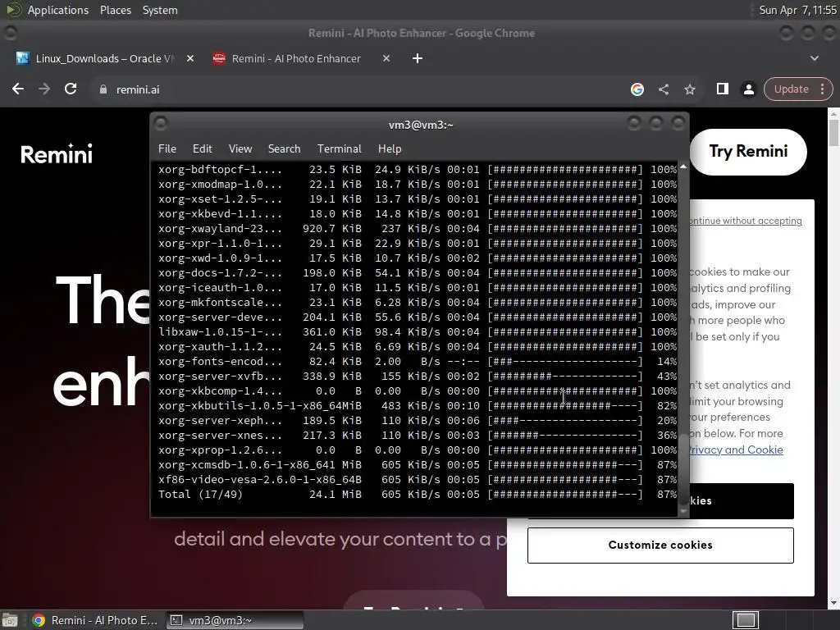The image size is (840, 630).
Task: Click the Total (17/49) progress line
Action: 418,494
